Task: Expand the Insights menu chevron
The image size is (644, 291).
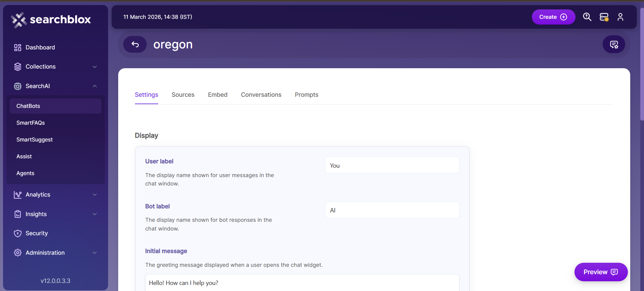Action: tap(95, 214)
